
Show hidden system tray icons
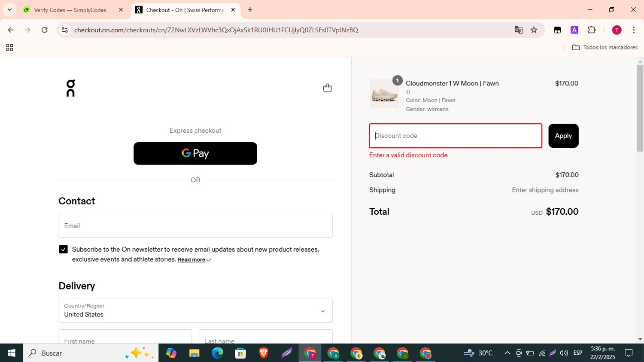pyautogui.click(x=507, y=353)
